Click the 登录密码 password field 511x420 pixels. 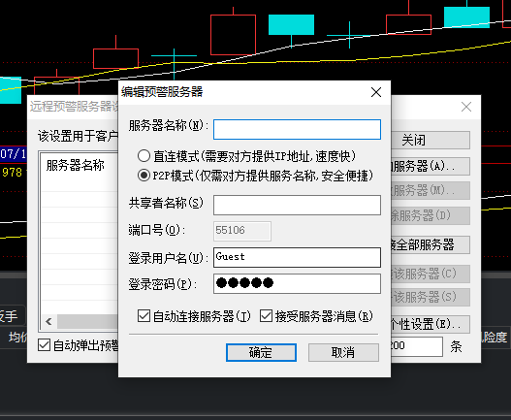click(297, 283)
